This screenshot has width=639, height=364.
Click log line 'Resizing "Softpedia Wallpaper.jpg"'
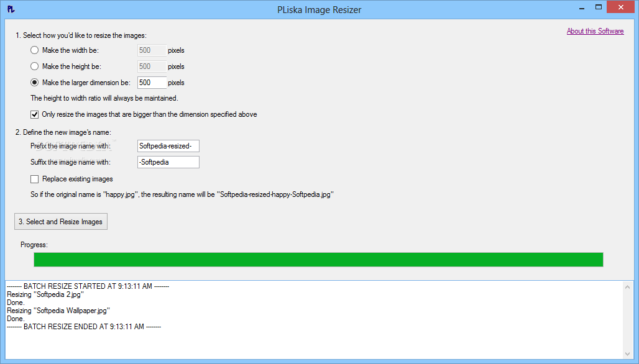coord(58,311)
